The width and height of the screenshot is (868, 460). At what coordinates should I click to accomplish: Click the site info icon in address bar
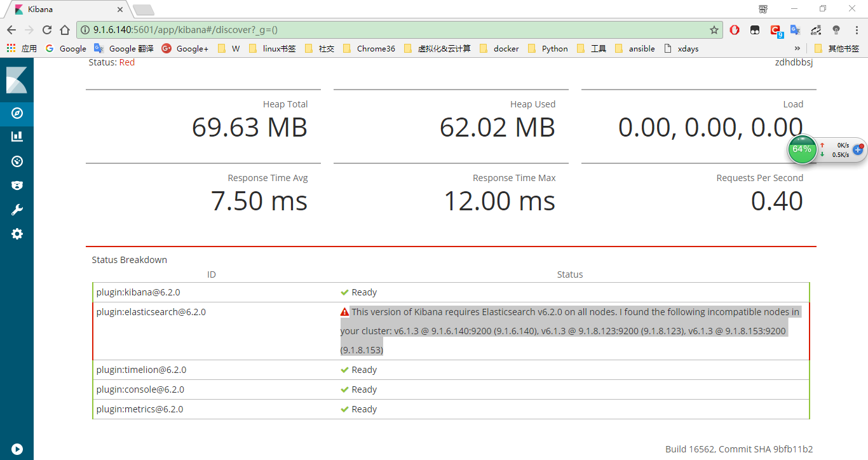tap(85, 30)
